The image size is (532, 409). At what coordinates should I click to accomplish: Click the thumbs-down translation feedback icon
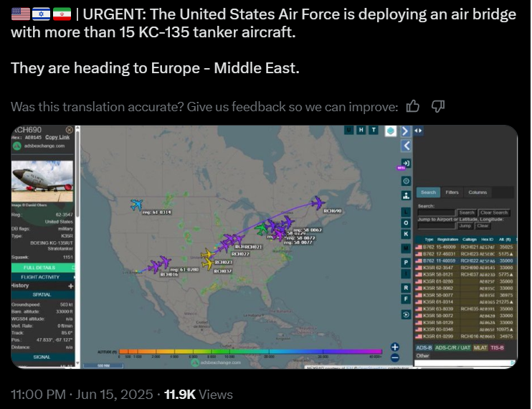tap(437, 107)
